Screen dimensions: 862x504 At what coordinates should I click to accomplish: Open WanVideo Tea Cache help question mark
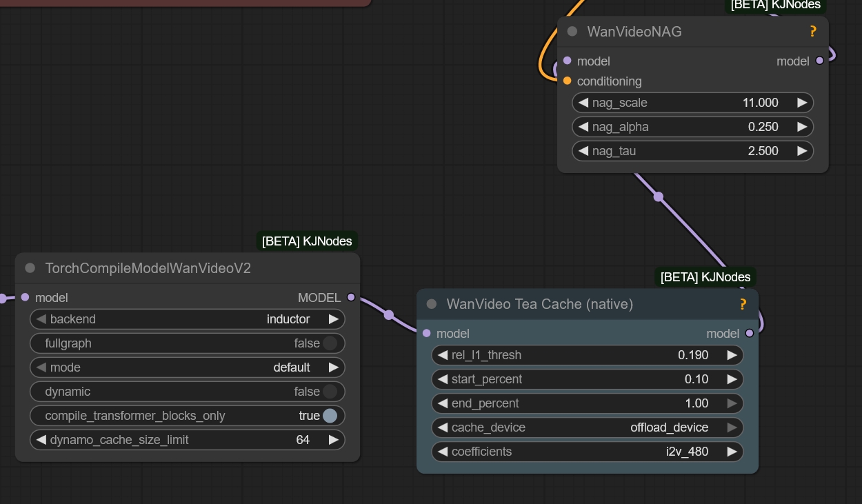tap(743, 304)
